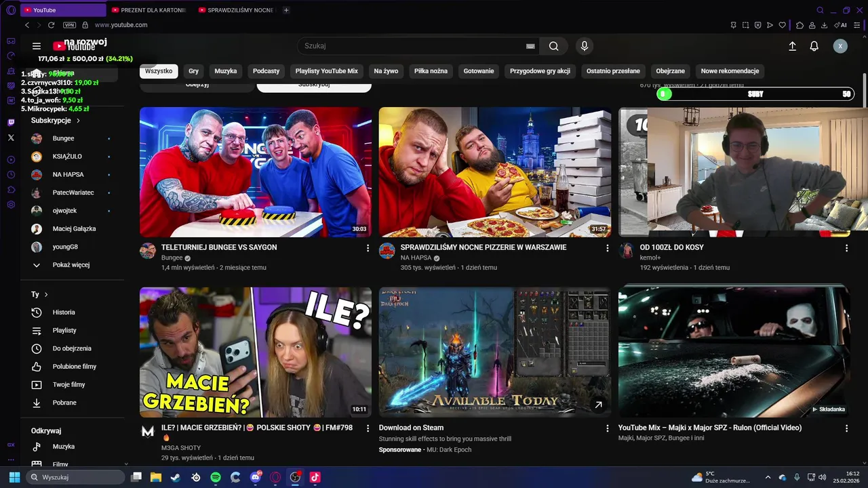Switch to PREZENT DLA KARTONII browser tab

click(x=149, y=10)
